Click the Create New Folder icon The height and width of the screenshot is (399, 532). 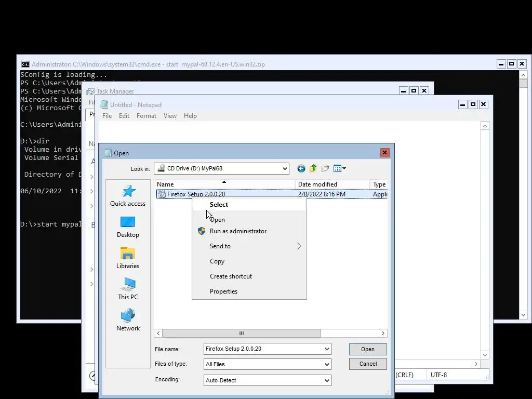(x=325, y=168)
